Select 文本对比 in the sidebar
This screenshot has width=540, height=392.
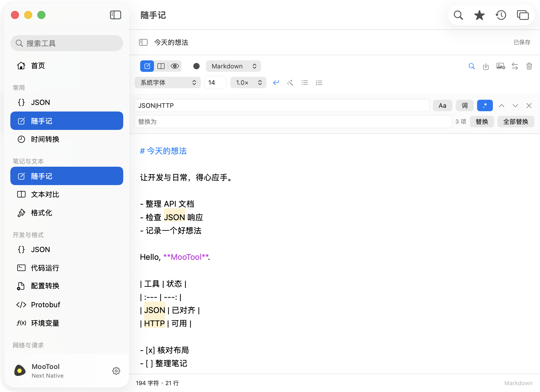coord(67,195)
